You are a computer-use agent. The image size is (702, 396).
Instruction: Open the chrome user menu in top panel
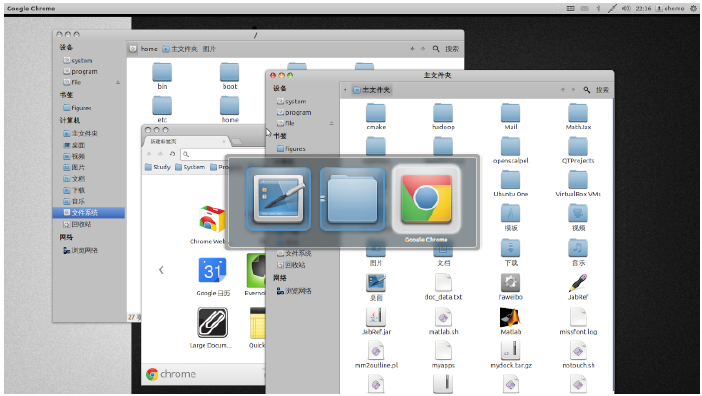click(x=670, y=8)
